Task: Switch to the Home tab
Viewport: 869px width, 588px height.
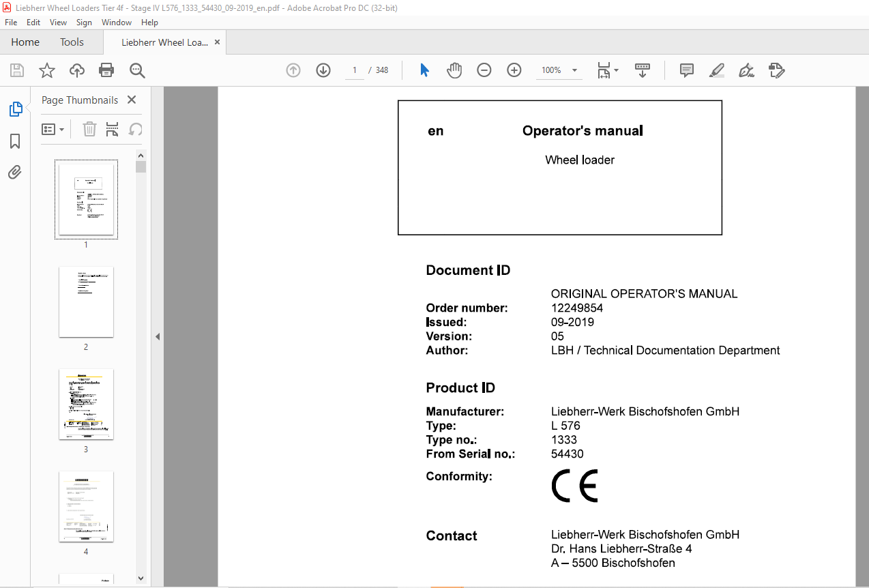Action: [25, 42]
